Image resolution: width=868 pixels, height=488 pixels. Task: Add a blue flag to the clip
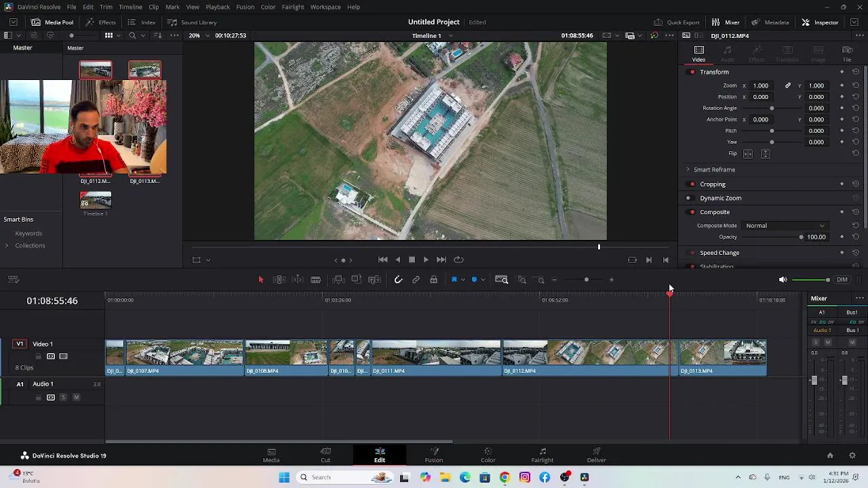(454, 280)
